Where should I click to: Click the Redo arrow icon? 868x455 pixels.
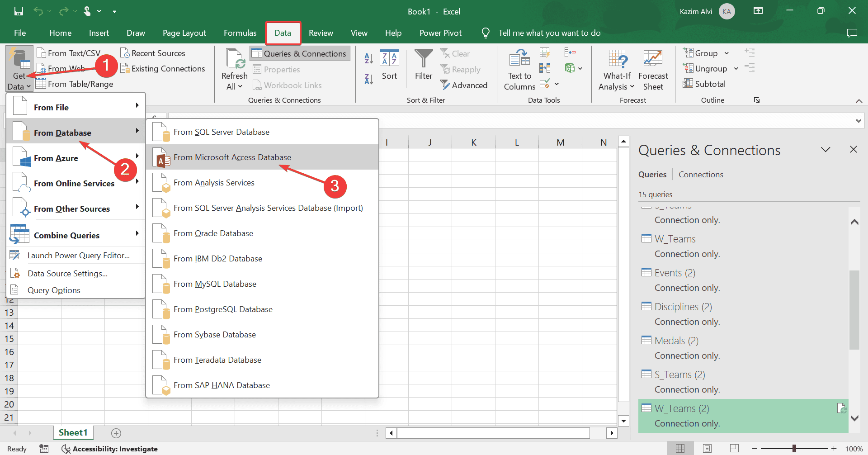click(x=64, y=11)
